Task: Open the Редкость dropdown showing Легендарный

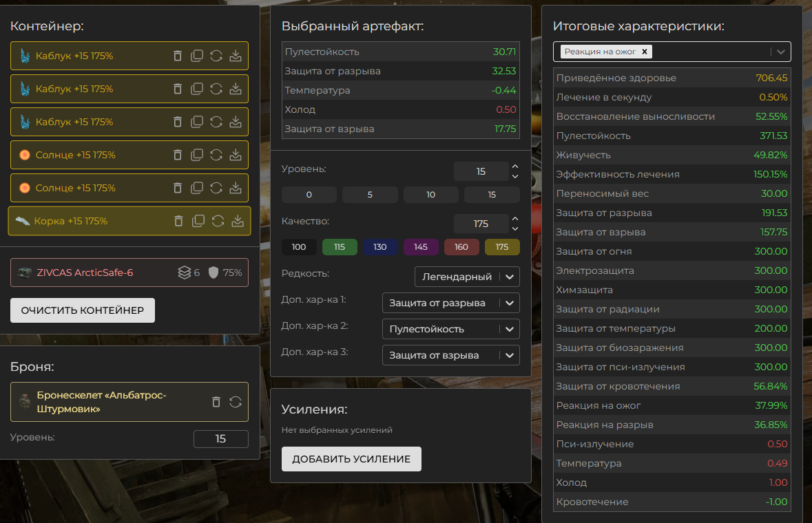Action: tap(467, 277)
